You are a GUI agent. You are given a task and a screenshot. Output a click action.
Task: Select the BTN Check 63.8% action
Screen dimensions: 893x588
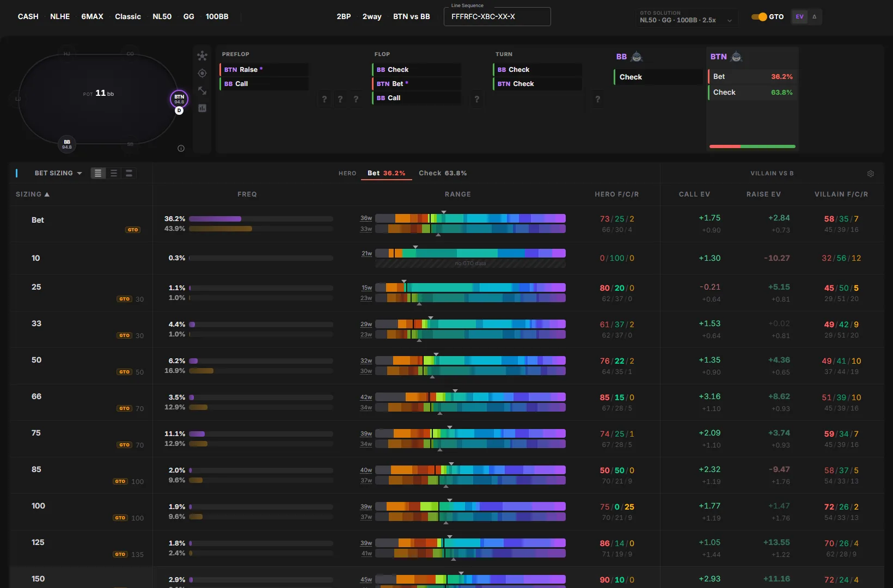[x=753, y=93]
